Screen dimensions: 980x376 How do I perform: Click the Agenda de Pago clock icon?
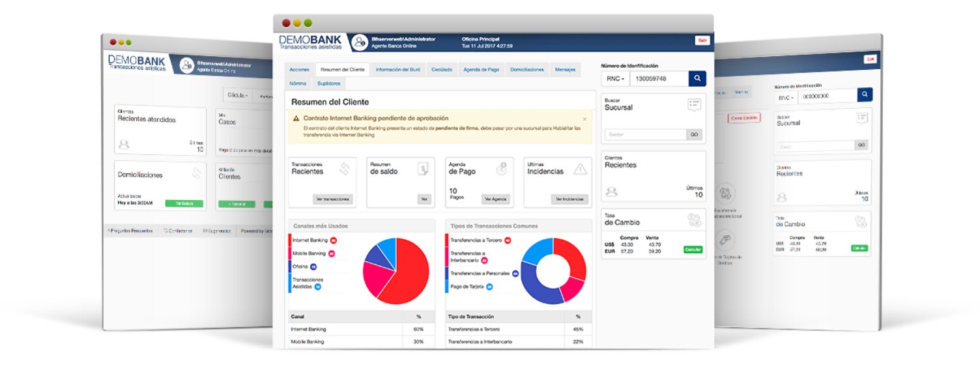[x=501, y=169]
